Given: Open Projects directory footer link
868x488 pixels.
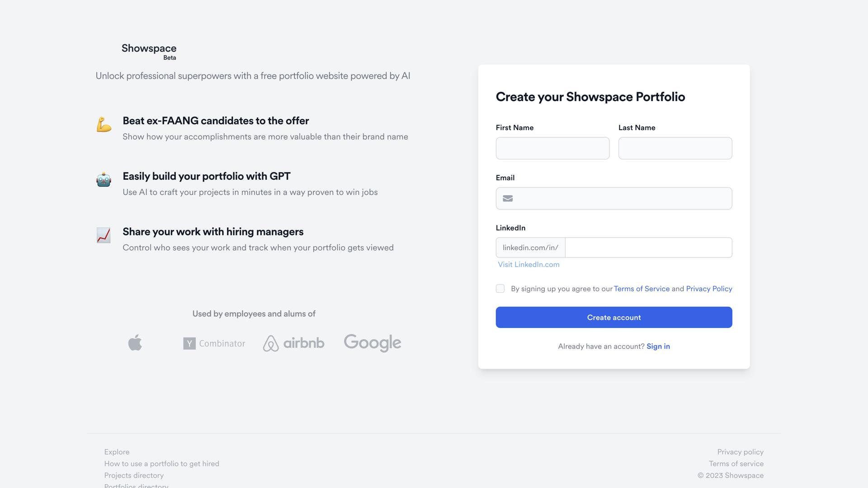Looking at the screenshot, I should click(134, 475).
